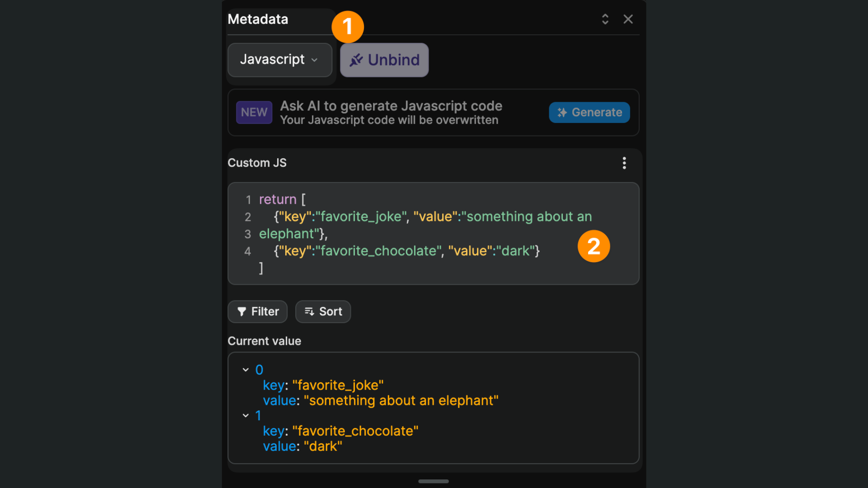The width and height of the screenshot is (868, 488).
Task: Click the Custom JS section header
Action: click(x=257, y=163)
